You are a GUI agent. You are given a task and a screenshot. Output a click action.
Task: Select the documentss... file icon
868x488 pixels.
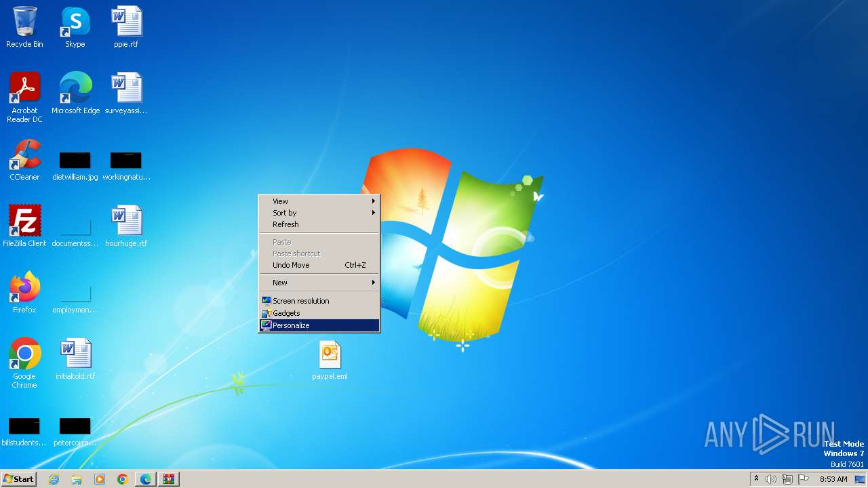point(75,231)
